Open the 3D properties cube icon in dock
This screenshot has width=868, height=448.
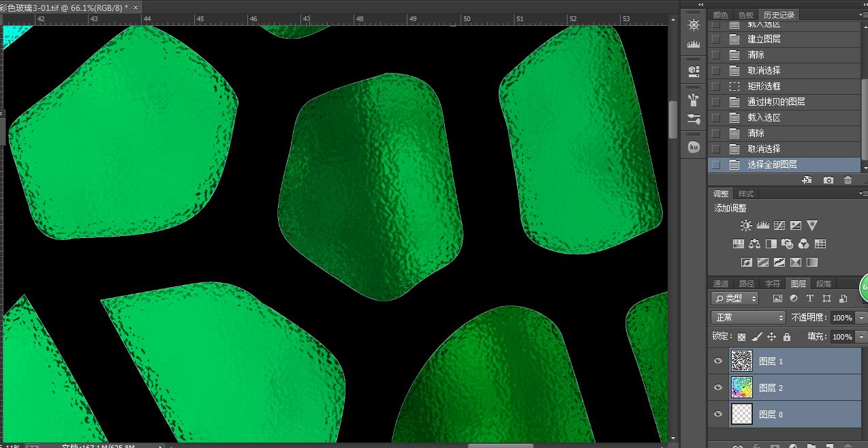tap(694, 70)
